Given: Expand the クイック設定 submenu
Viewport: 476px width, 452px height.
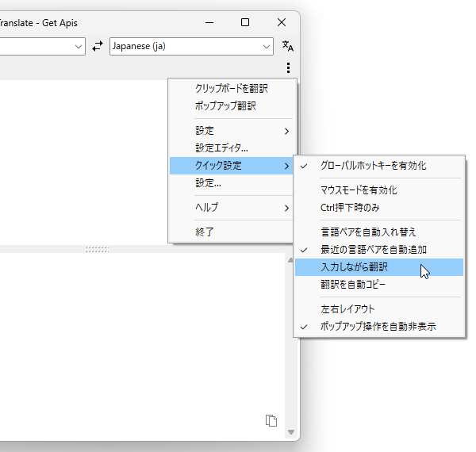Looking at the screenshot, I should (x=231, y=166).
